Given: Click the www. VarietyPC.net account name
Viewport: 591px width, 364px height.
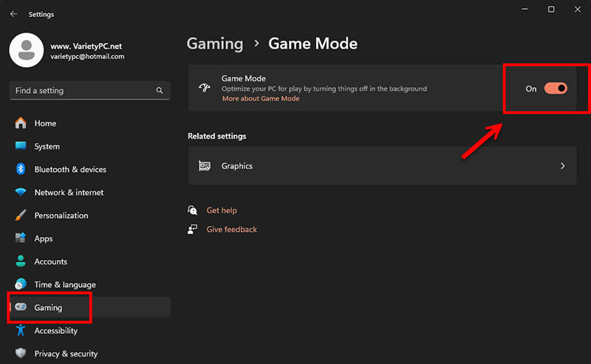Looking at the screenshot, I should coord(86,46).
